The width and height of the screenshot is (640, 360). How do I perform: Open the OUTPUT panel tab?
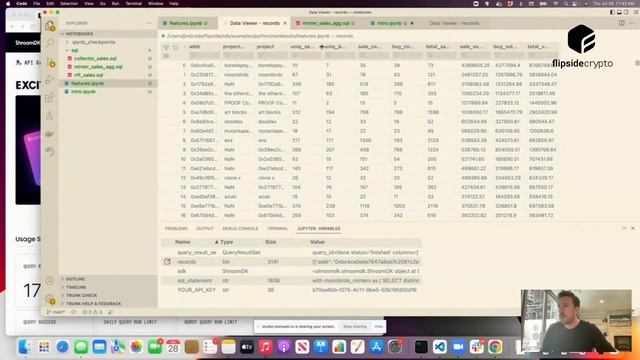coord(205,229)
